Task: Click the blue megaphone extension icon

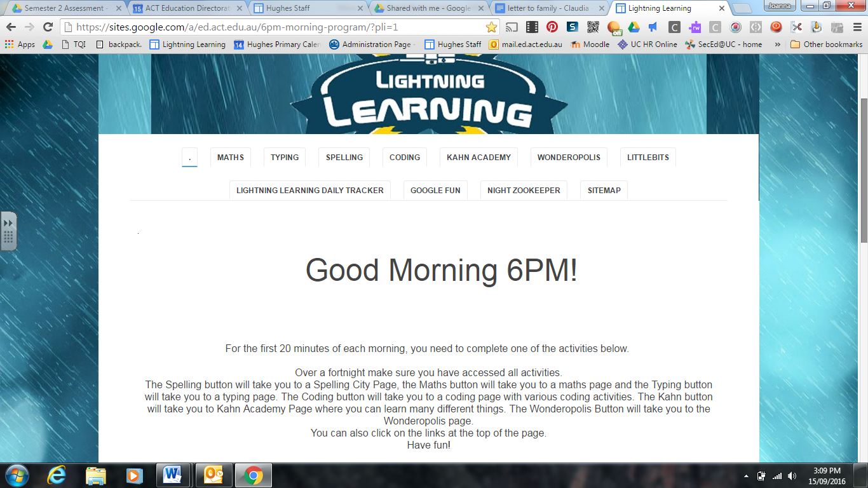Action: 653,27
